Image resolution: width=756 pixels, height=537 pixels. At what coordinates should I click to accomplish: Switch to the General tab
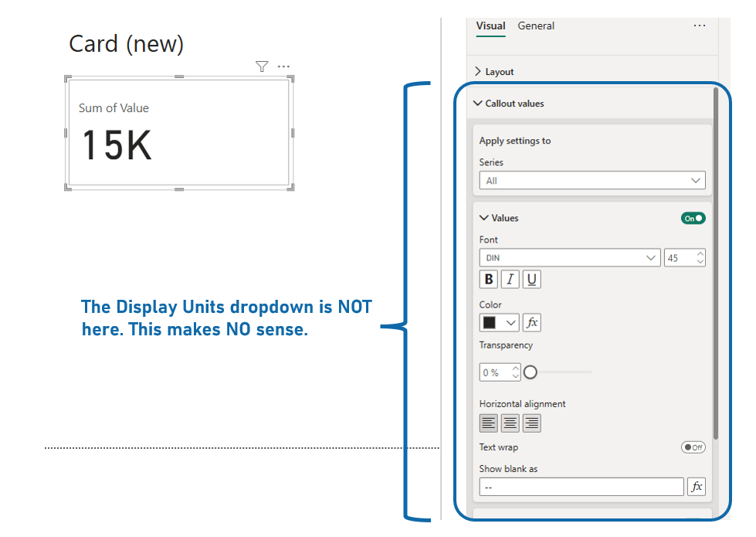coord(536,26)
